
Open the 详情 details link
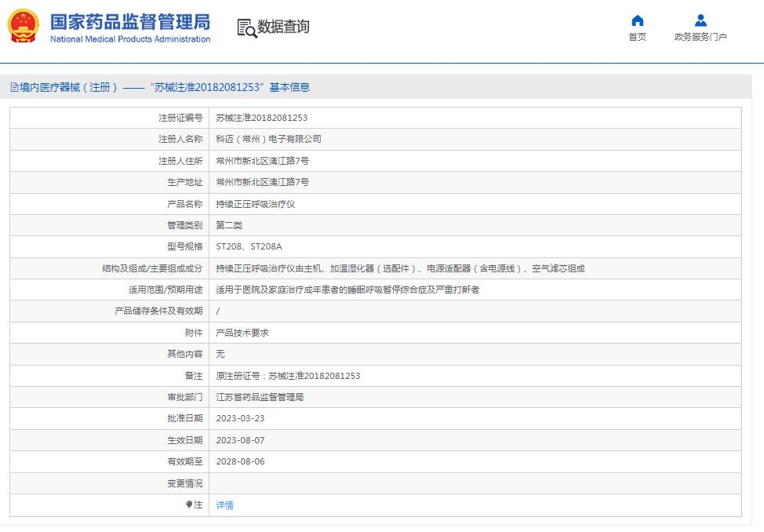click(x=224, y=505)
